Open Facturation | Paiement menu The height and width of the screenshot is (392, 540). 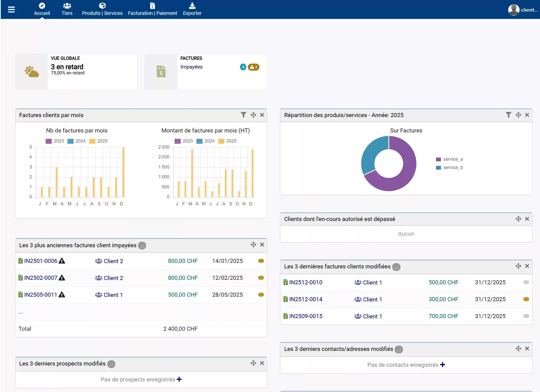(152, 10)
